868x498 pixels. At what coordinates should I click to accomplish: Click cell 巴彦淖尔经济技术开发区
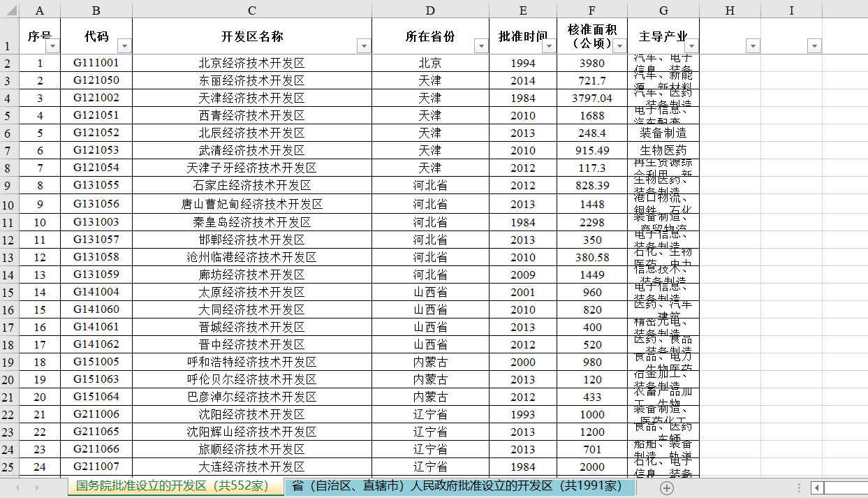(252, 397)
